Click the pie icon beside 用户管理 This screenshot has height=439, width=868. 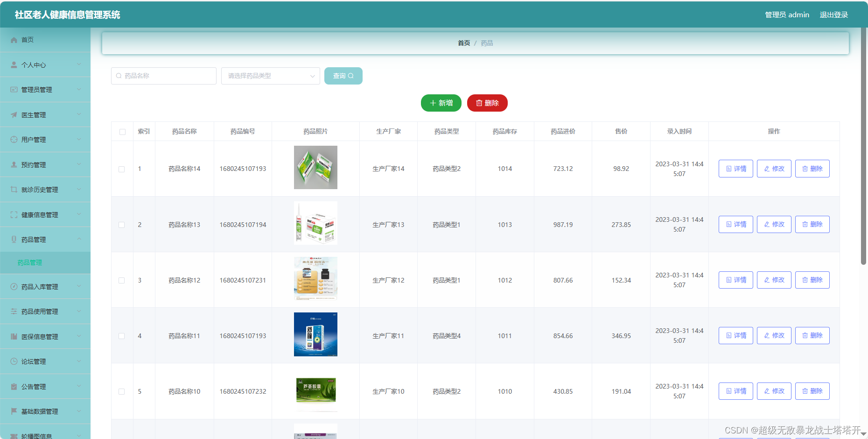pyautogui.click(x=14, y=140)
